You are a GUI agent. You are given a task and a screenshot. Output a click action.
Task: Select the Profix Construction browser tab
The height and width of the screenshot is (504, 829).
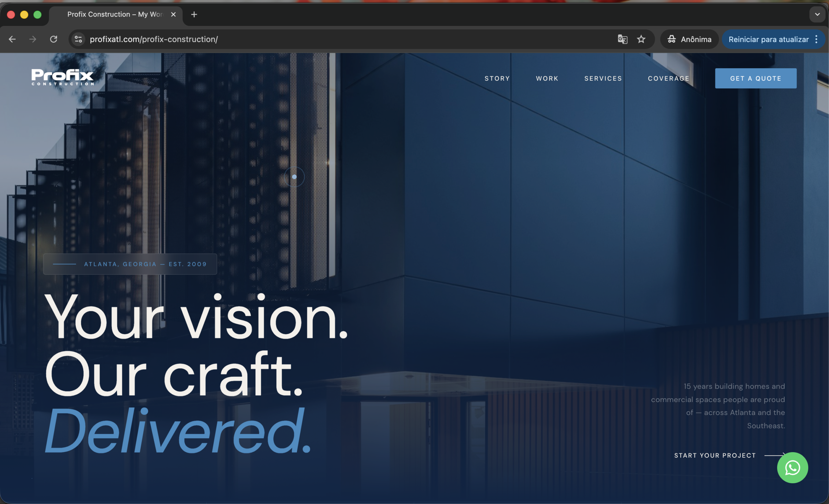(x=116, y=15)
